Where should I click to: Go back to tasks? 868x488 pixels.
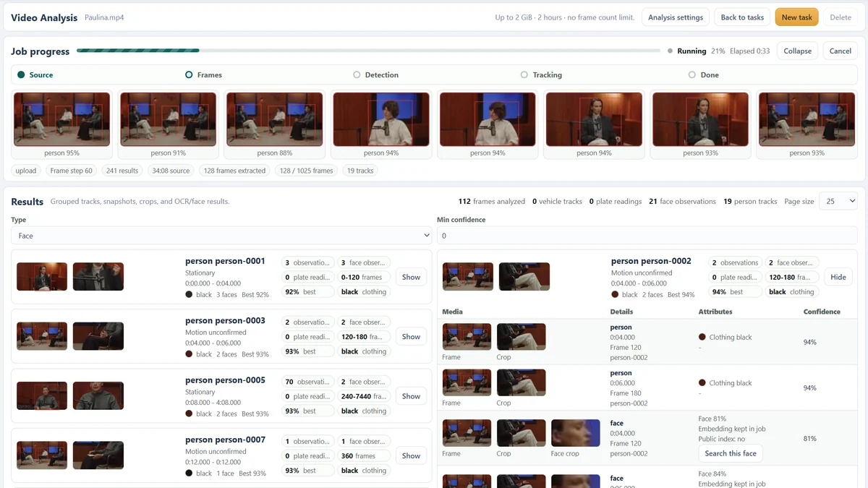tap(742, 17)
